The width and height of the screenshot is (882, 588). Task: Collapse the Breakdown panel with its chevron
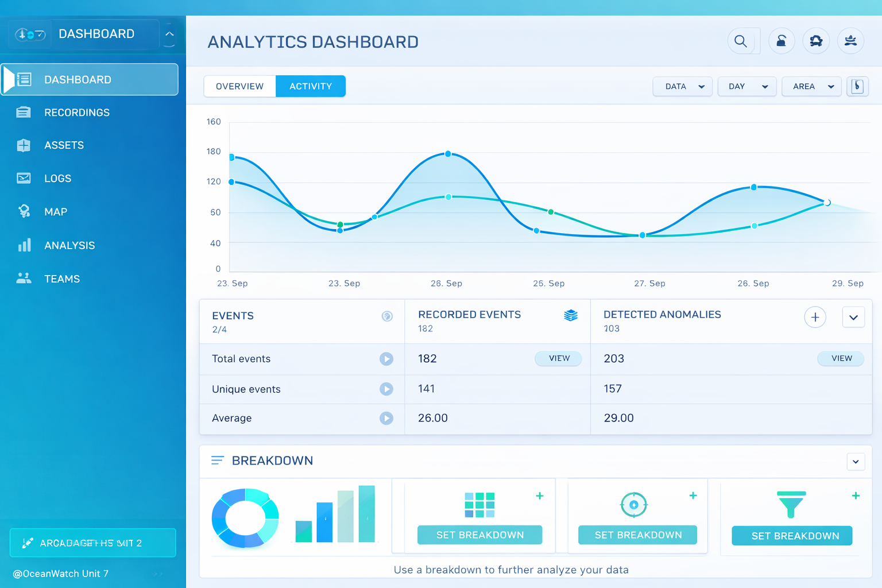click(x=856, y=461)
